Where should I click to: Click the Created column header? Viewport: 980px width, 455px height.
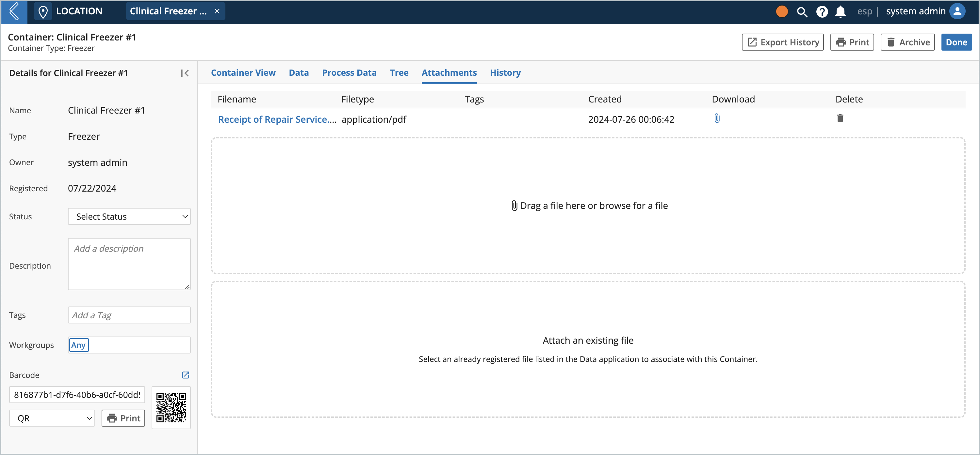[605, 99]
